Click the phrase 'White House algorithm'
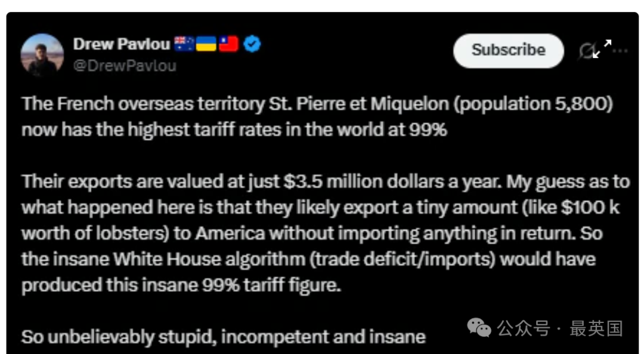The image size is (644, 354). coord(209,260)
